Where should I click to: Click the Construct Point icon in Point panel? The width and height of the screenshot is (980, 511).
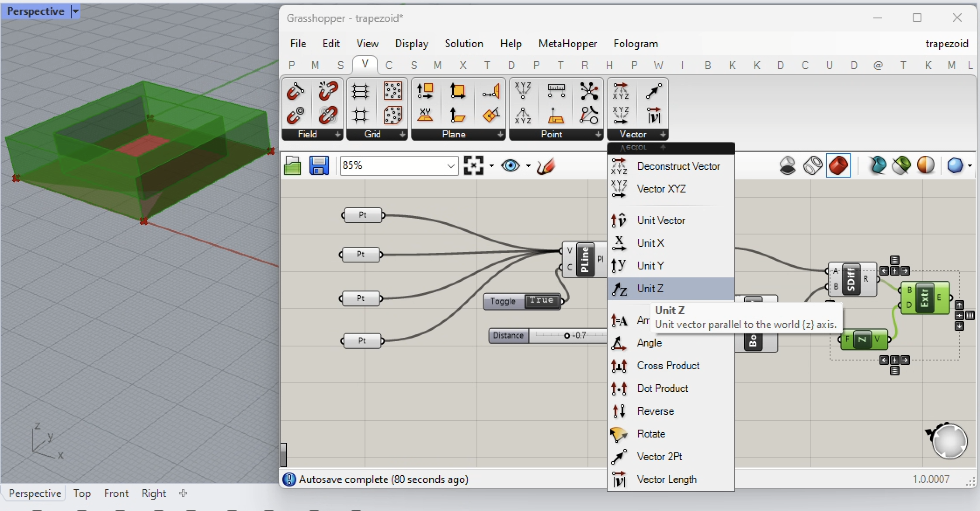click(x=523, y=91)
